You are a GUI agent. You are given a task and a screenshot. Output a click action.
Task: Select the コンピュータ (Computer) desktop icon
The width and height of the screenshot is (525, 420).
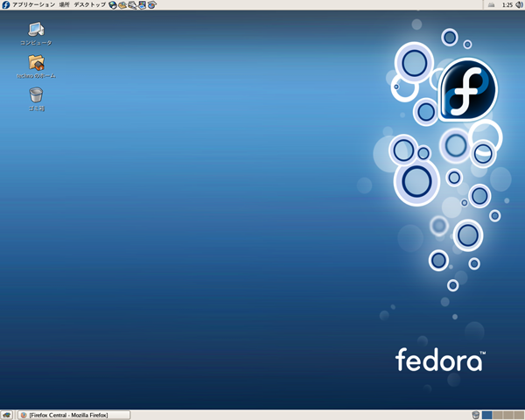[36, 31]
